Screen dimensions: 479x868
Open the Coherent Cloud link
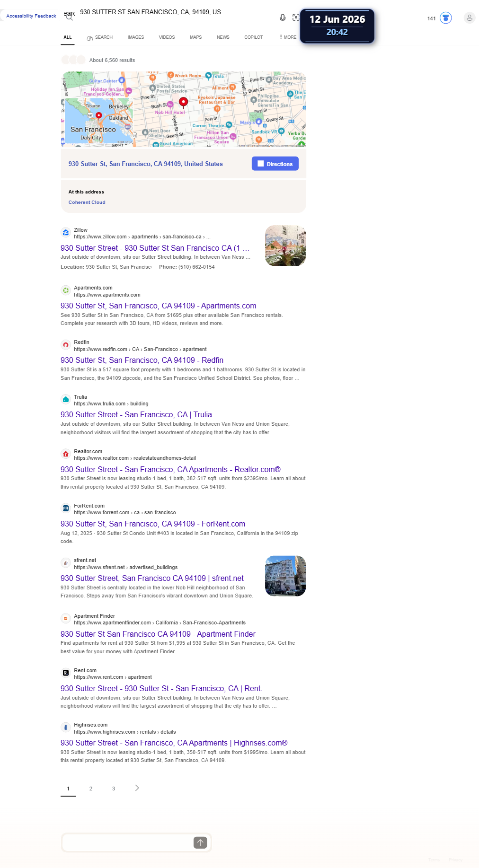tap(87, 202)
